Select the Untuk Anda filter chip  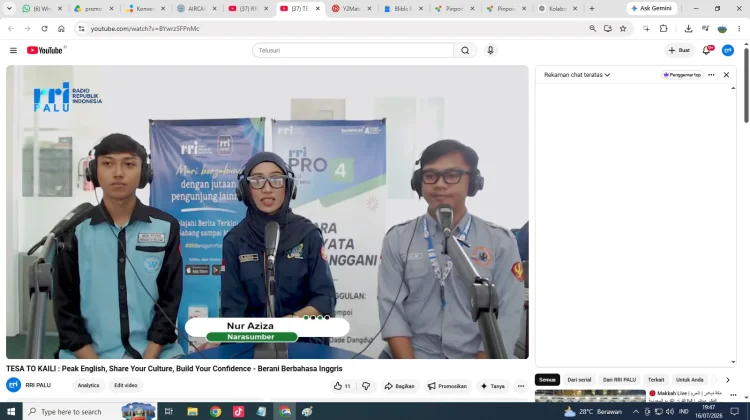click(x=689, y=380)
